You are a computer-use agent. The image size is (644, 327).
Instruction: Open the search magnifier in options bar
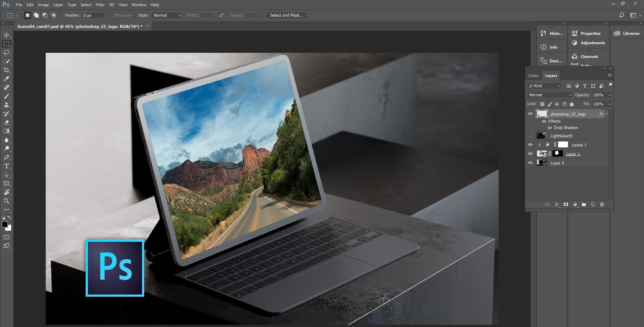click(x=621, y=15)
